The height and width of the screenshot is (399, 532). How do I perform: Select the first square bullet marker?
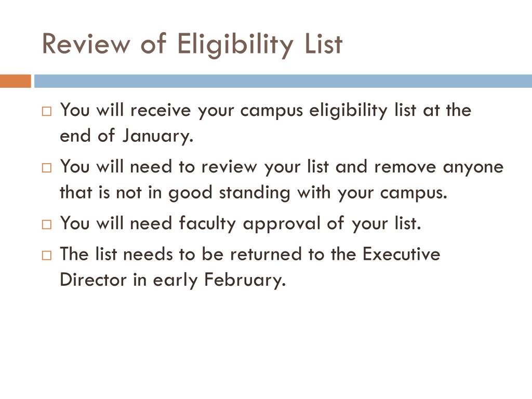coord(46,111)
